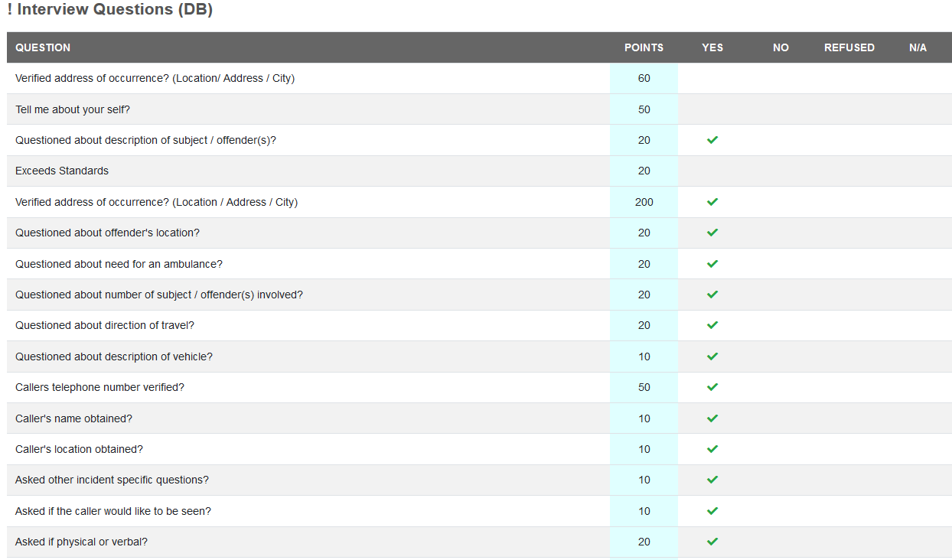Viewport: 952px width, 560px height.
Task: Click the 200 points value cell
Action: click(x=644, y=202)
